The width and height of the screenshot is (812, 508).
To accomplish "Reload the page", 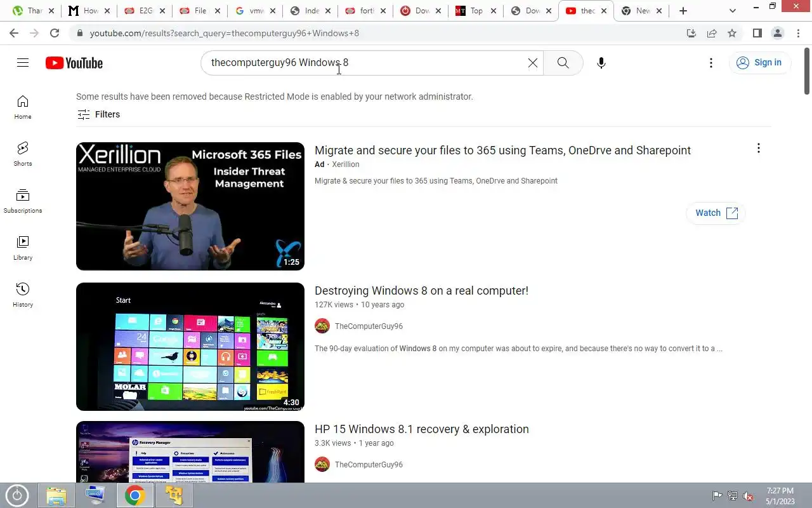I will (x=55, y=33).
